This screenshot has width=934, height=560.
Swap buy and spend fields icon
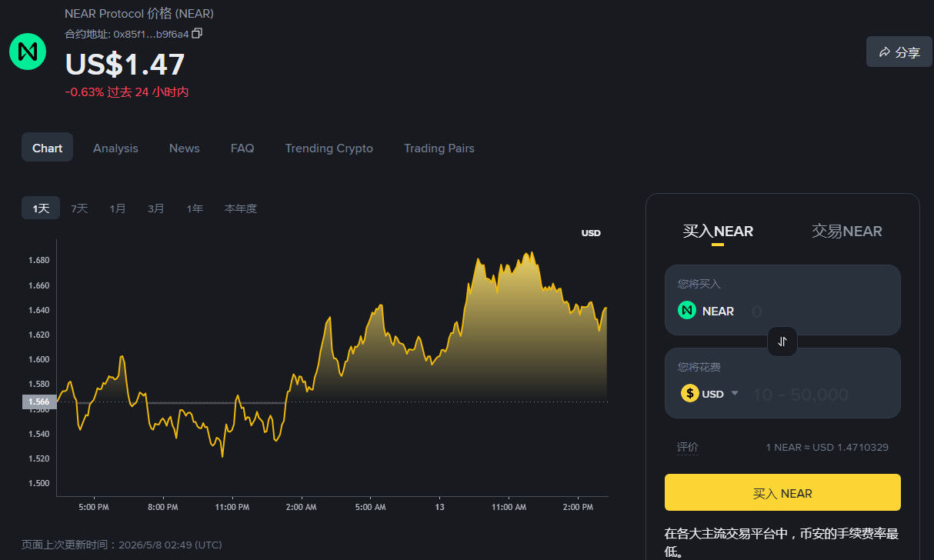pos(782,342)
